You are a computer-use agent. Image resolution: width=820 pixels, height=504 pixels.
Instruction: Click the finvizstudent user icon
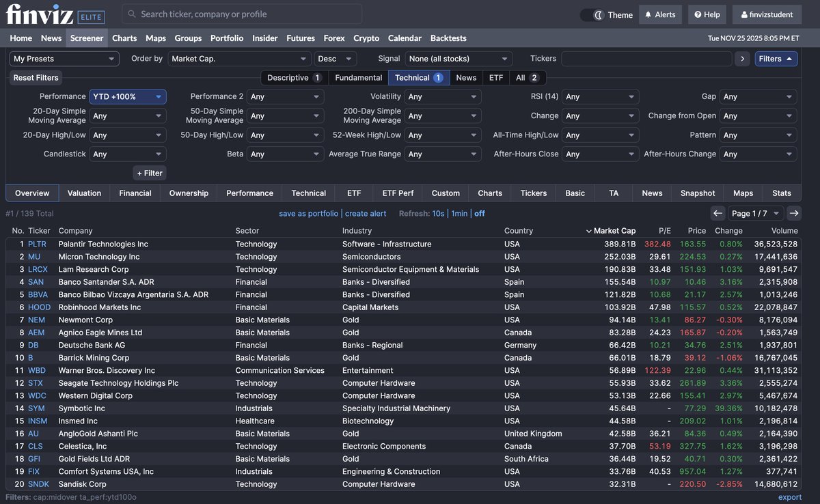(746, 14)
